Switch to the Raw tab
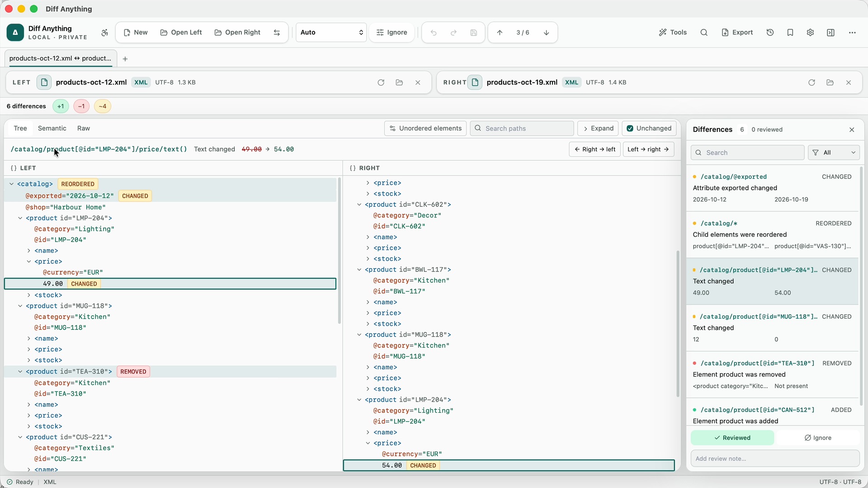Viewport: 868px width, 488px height. [84, 128]
